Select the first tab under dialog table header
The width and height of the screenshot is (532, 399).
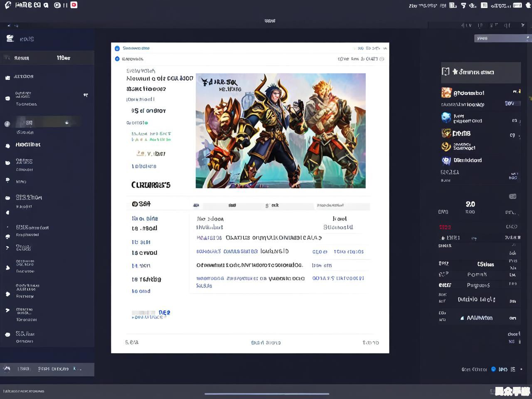click(x=196, y=205)
